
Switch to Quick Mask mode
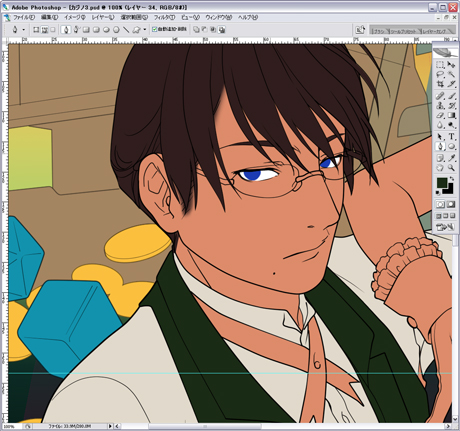(x=451, y=204)
